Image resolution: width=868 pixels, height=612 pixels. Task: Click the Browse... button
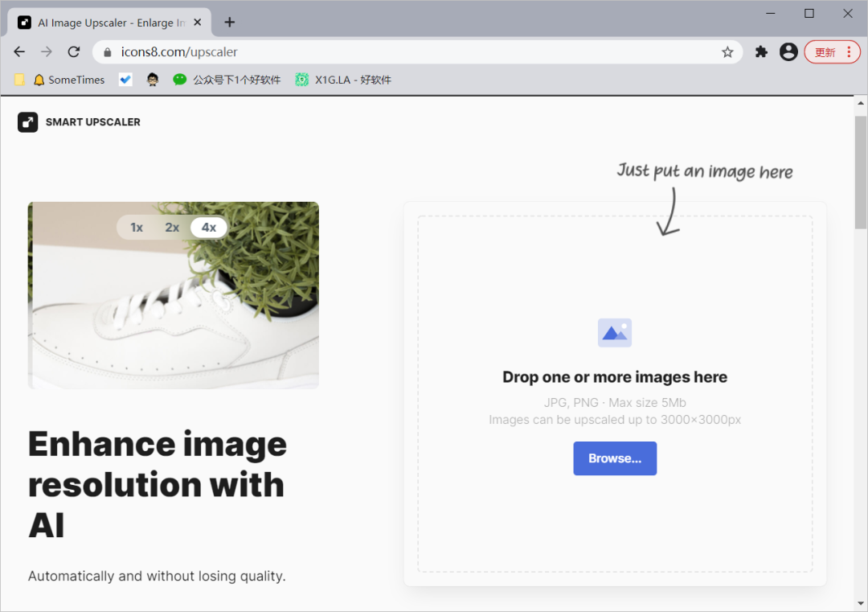(x=615, y=458)
